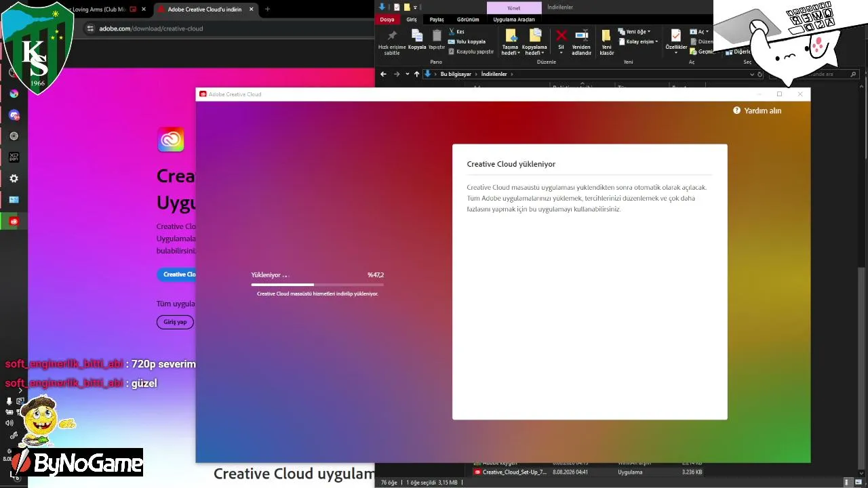
Task: Click Yolu kopyala in the ribbon
Action: (467, 41)
